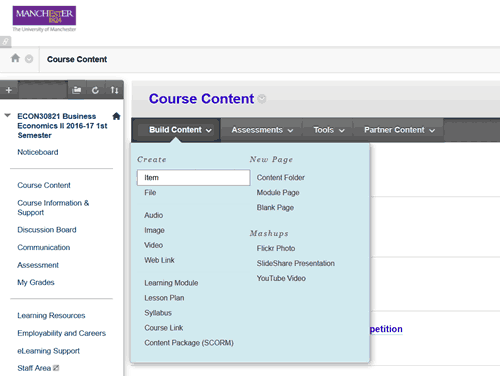This screenshot has height=376, width=500.
Task: Open the Noticeboard link in sidebar
Action: (38, 152)
